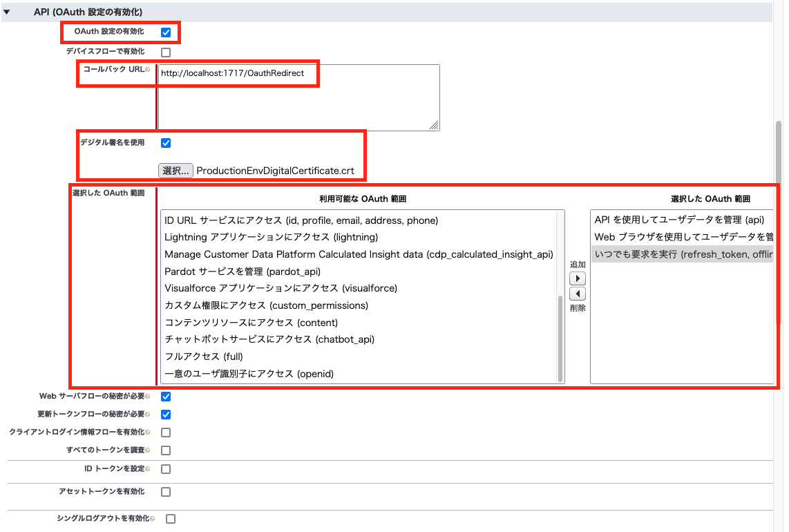Click the 削除 left-arrow to remove scope
This screenshot has width=789, height=532.
577,294
